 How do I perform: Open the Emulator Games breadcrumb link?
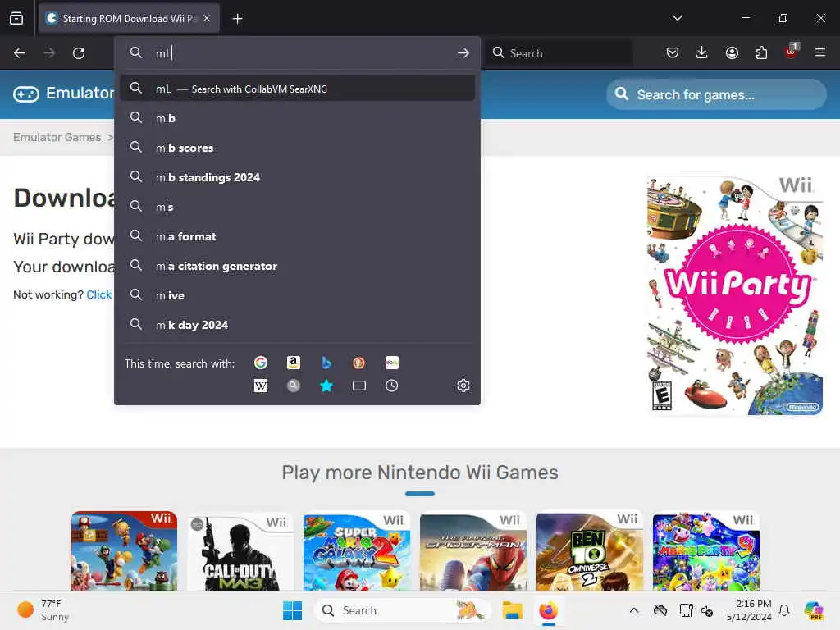pos(57,137)
